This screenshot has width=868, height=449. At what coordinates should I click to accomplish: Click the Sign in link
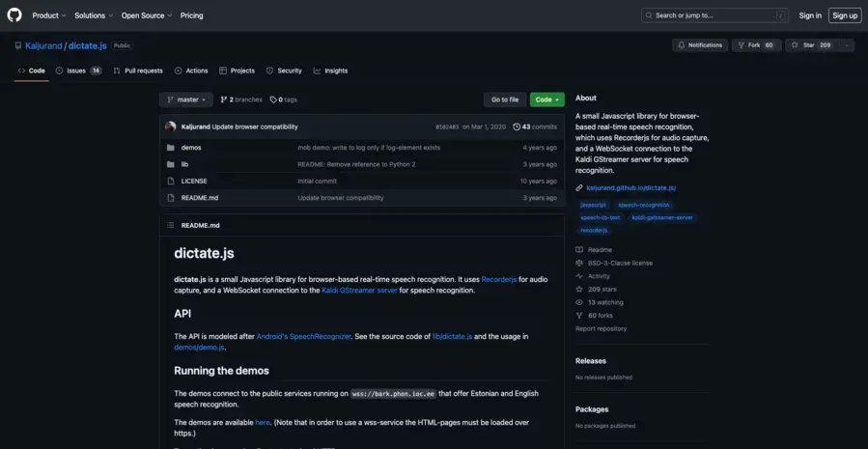[810, 15]
